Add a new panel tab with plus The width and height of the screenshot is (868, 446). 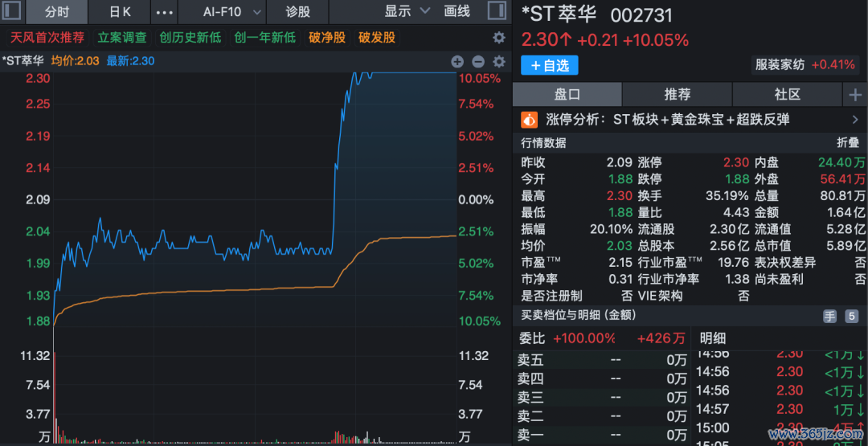(x=855, y=95)
